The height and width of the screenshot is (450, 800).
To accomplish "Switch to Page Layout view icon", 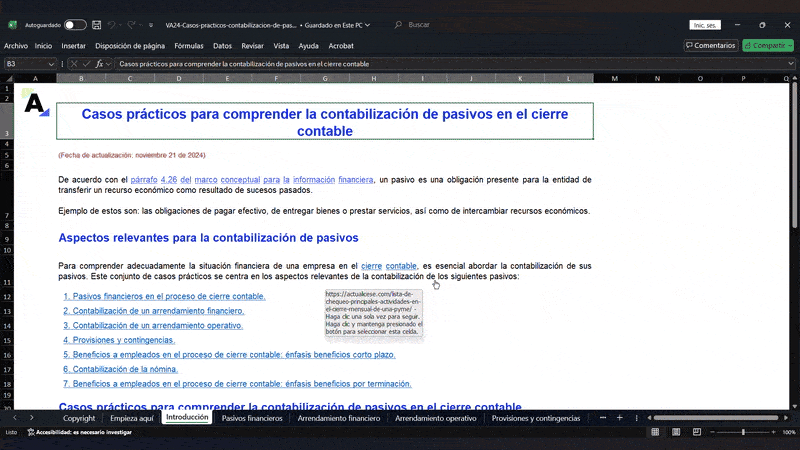I will tap(674, 432).
